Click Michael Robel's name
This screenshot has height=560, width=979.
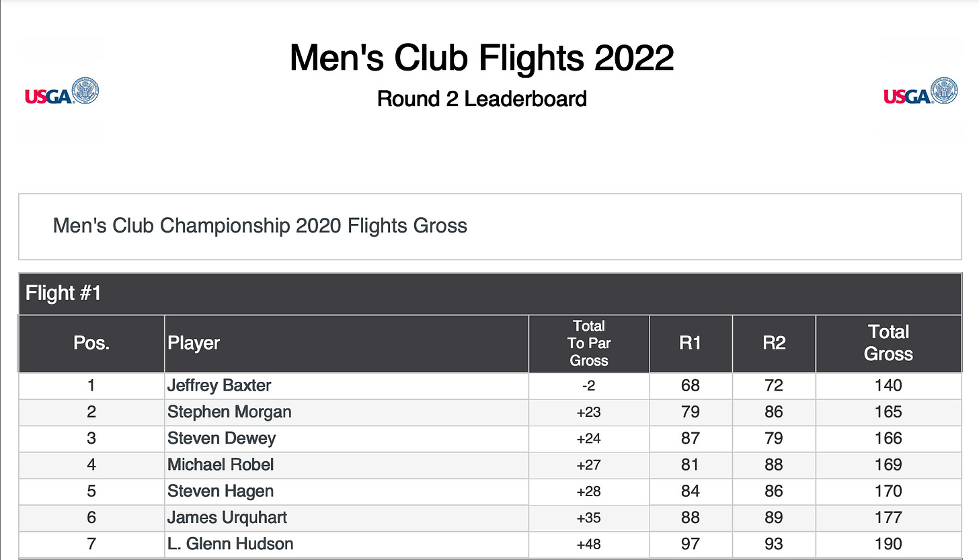click(x=221, y=465)
